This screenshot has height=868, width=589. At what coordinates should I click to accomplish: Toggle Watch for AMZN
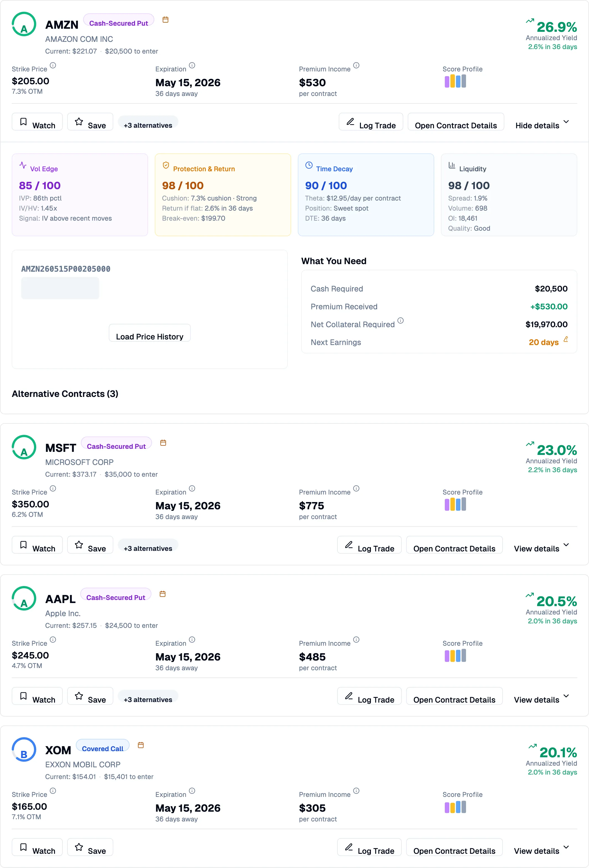(x=37, y=122)
